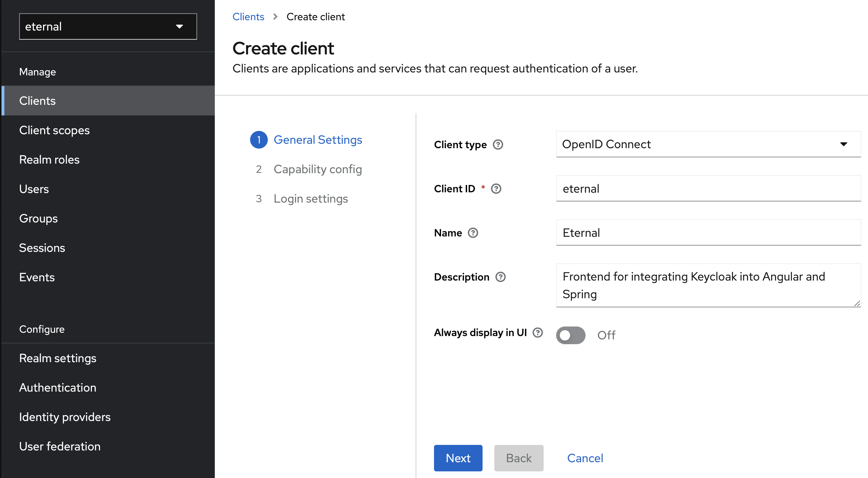Navigate to Client scopes in sidebar
Viewport: 868px width, 478px height.
[x=54, y=130]
